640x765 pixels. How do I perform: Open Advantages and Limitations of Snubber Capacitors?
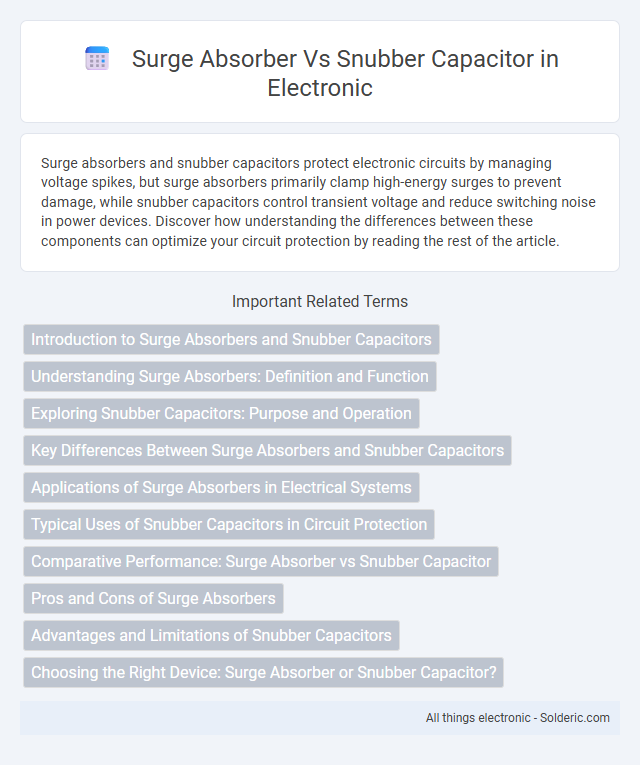211,636
